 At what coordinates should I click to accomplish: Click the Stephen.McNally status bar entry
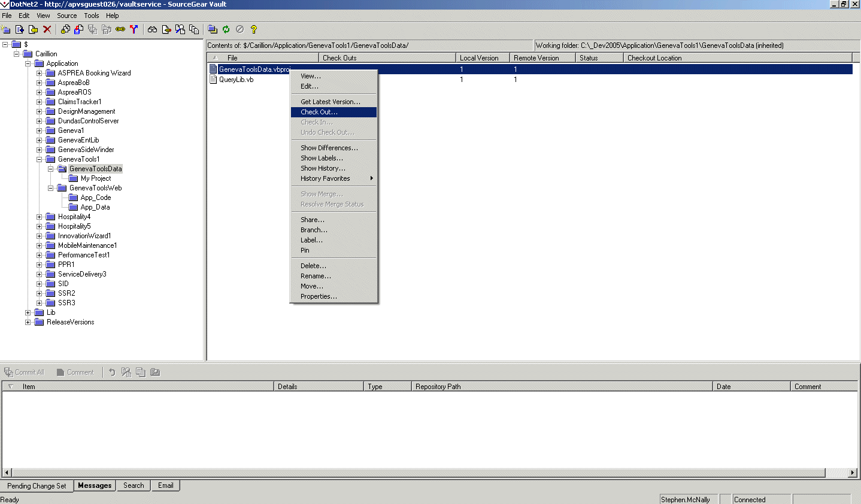click(689, 499)
